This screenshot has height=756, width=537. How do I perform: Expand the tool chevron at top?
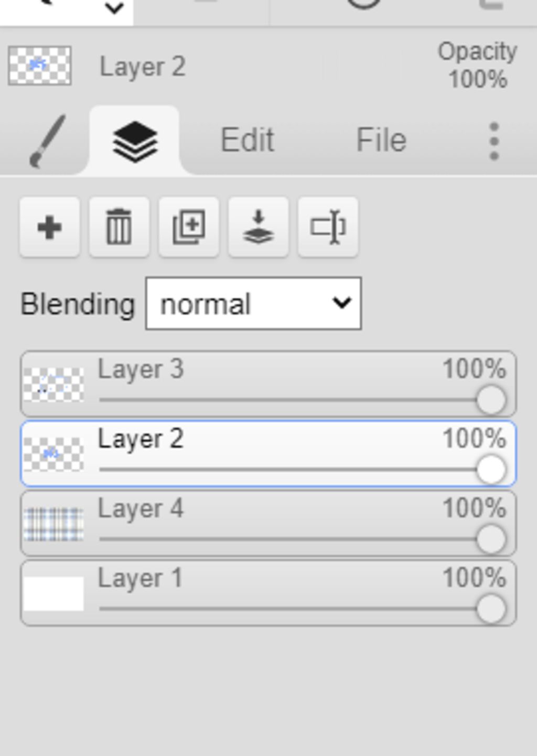click(114, 8)
